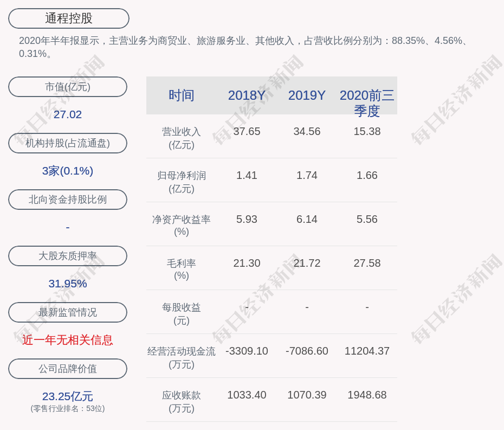Screen dimensions: 504x430
Task: Click the net profit value 1.66
Action: click(x=367, y=175)
